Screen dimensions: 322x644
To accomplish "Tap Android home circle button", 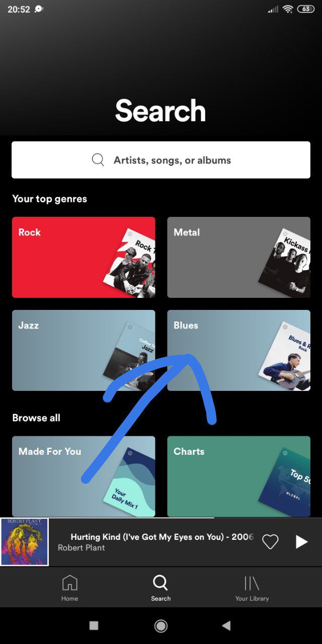I will coord(161,625).
